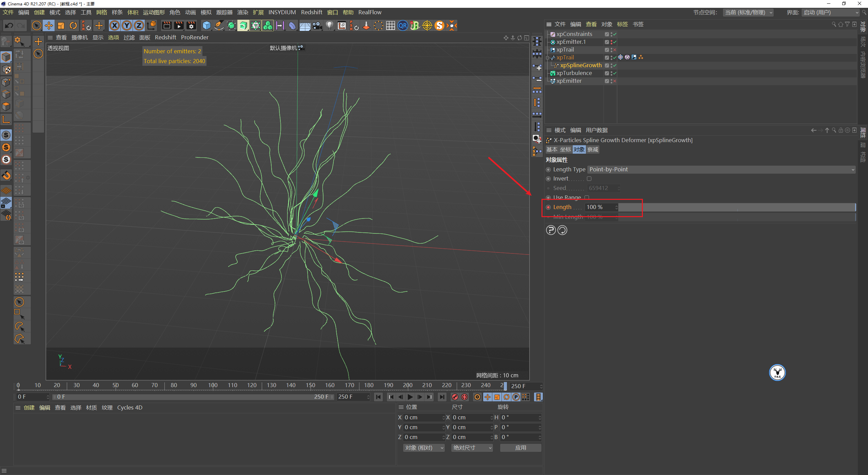The image size is (868, 475).
Task: Add a Light object
Action: click(330, 25)
